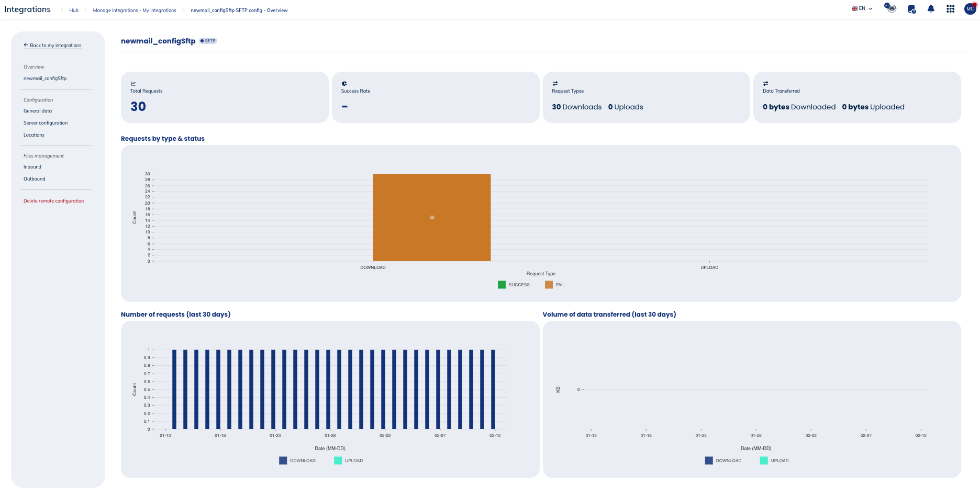Click the Data Transferred arrows icon

tap(765, 83)
